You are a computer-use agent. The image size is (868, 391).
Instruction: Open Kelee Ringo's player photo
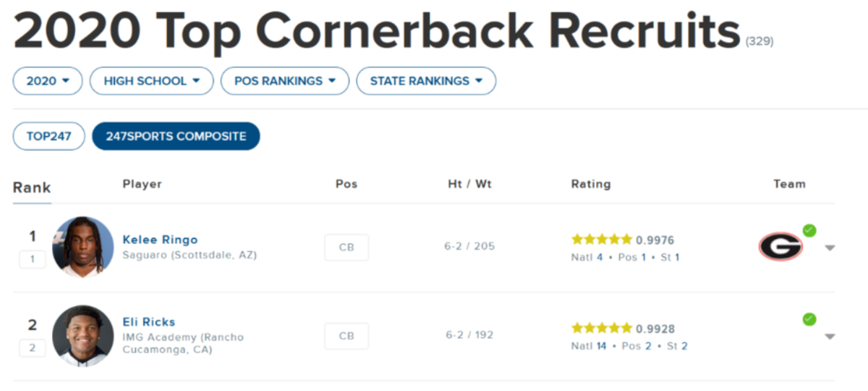pyautogui.click(x=83, y=247)
